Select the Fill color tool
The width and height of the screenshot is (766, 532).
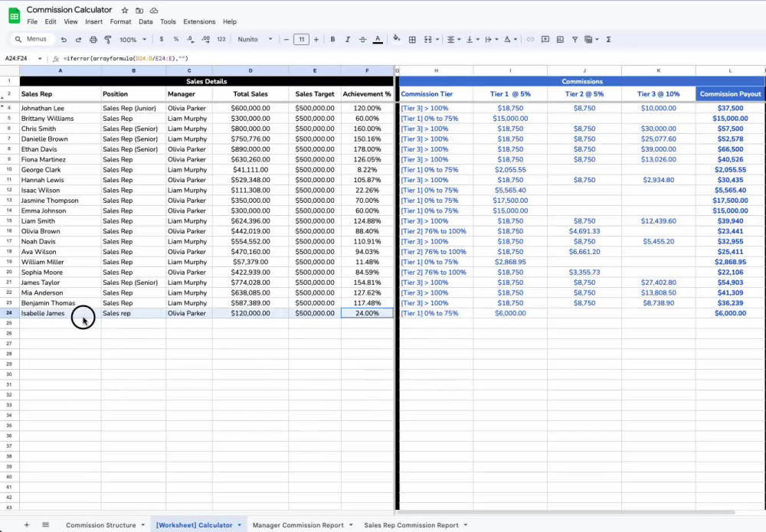(x=398, y=39)
